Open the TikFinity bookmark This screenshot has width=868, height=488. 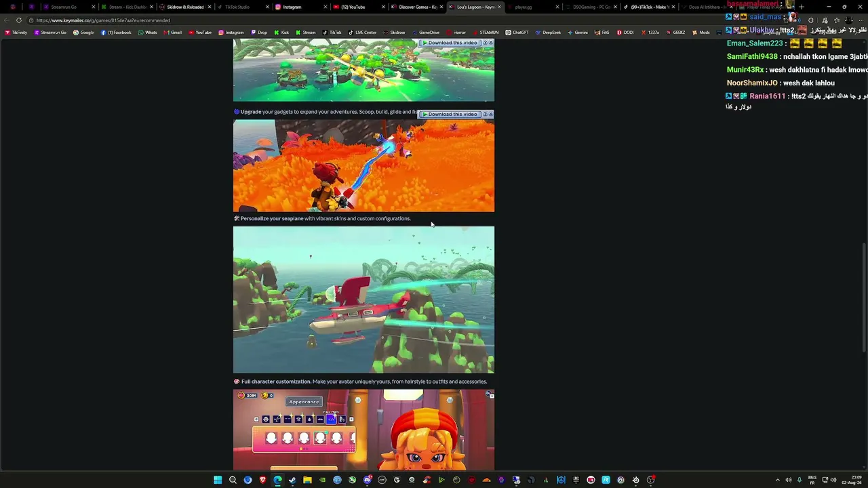(16, 33)
